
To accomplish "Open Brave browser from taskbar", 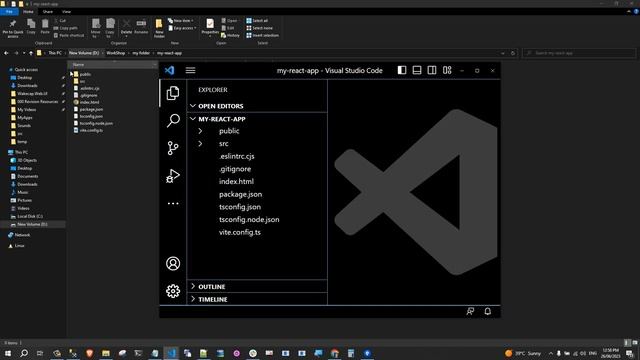I will tap(89, 353).
